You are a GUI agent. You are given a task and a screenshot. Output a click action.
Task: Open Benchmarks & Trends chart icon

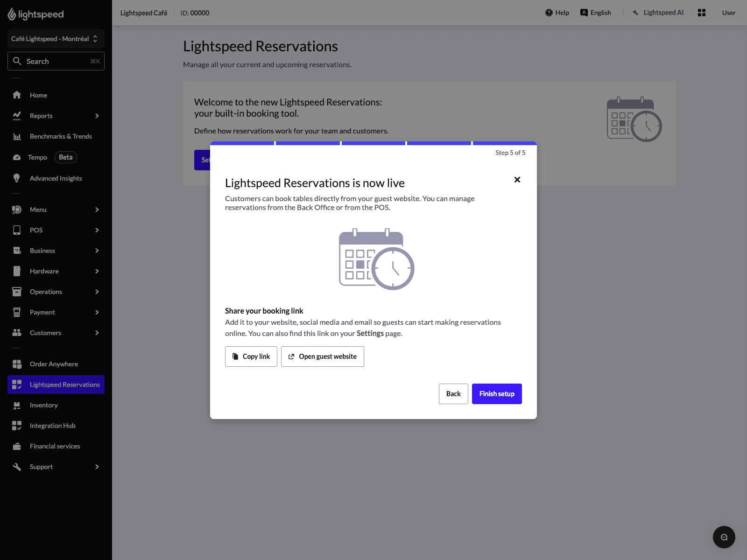click(17, 136)
